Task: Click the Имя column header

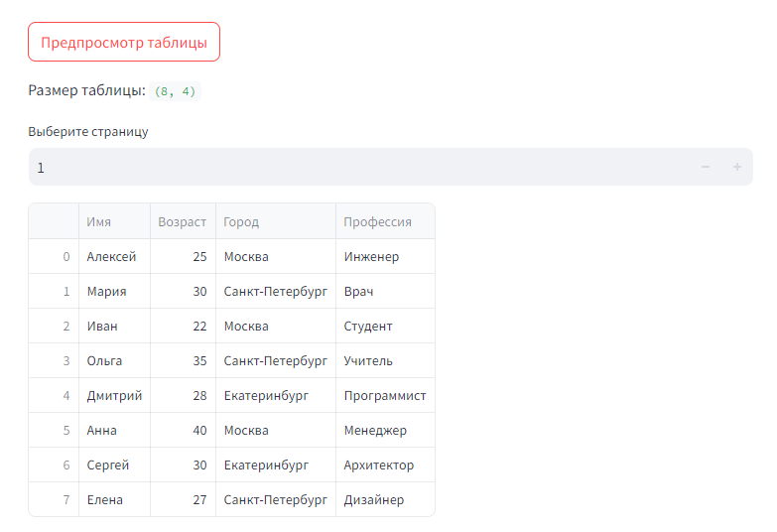Action: (114, 221)
